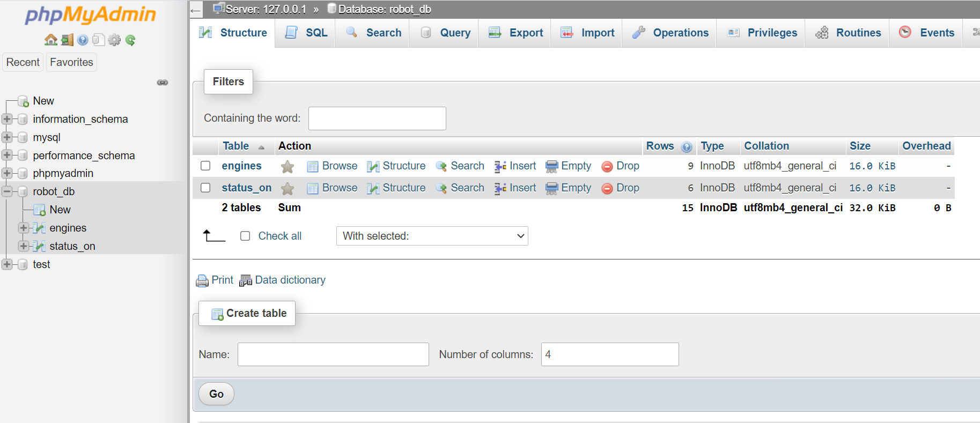Collapse the robot_db database node

point(7,191)
